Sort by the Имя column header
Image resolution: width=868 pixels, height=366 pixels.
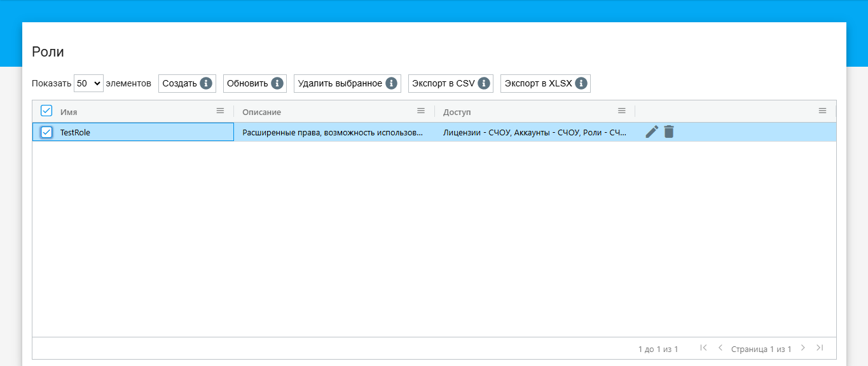69,112
